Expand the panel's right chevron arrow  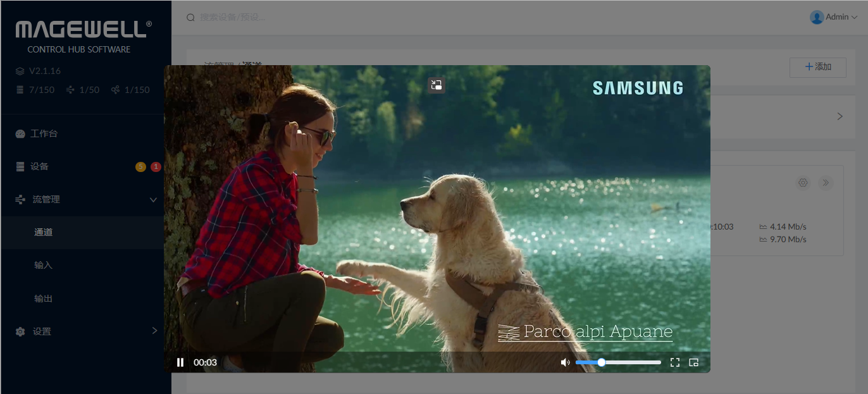click(840, 116)
